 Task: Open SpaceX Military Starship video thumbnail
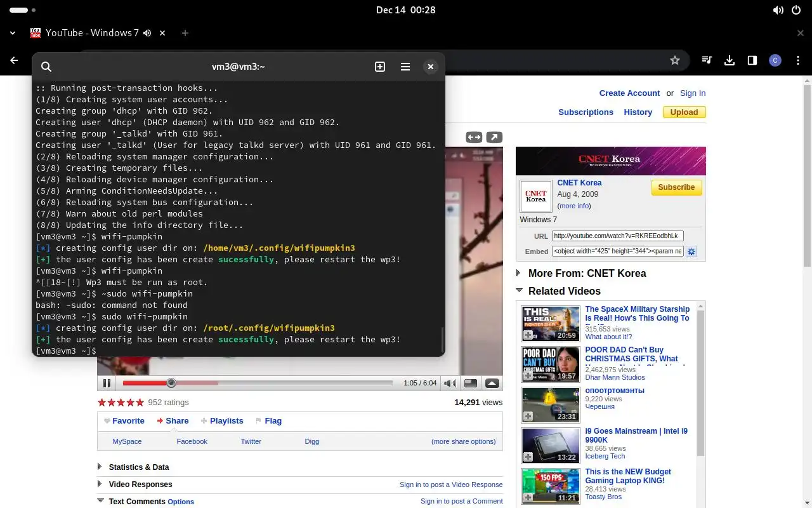tap(551, 324)
